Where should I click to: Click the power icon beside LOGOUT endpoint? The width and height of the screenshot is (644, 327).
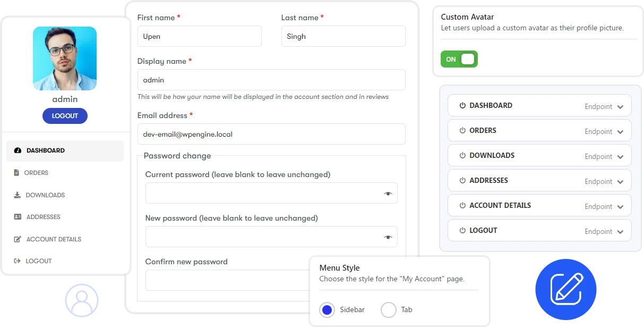(462, 230)
